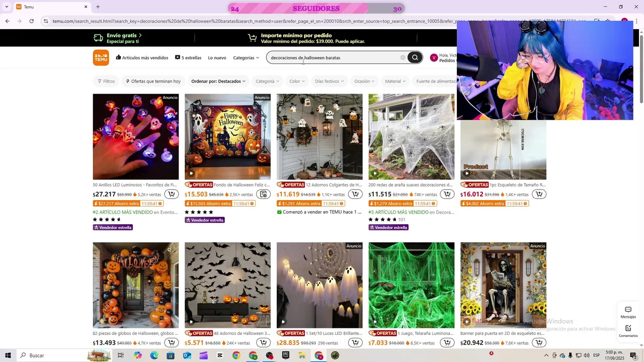This screenshot has height=362, width=644.
Task: Open the Filtros panel
Action: pos(106,81)
